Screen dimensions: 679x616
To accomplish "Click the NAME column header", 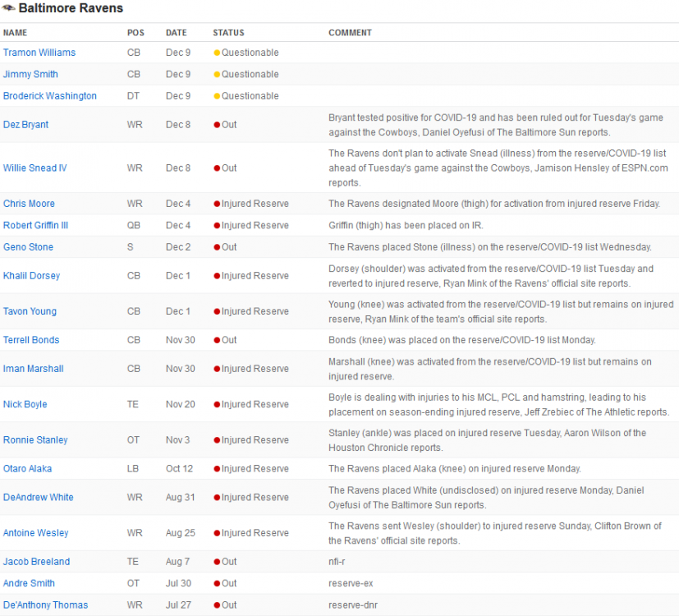I will [15, 33].
